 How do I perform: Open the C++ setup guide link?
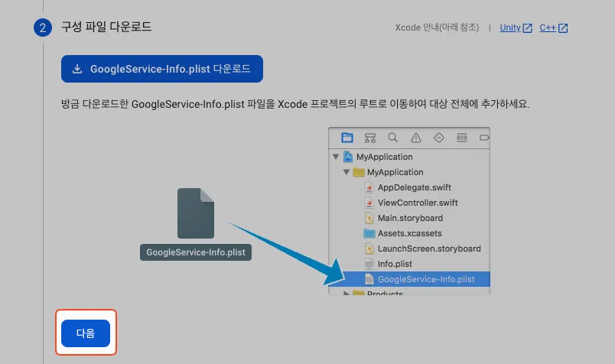pyautogui.click(x=547, y=28)
